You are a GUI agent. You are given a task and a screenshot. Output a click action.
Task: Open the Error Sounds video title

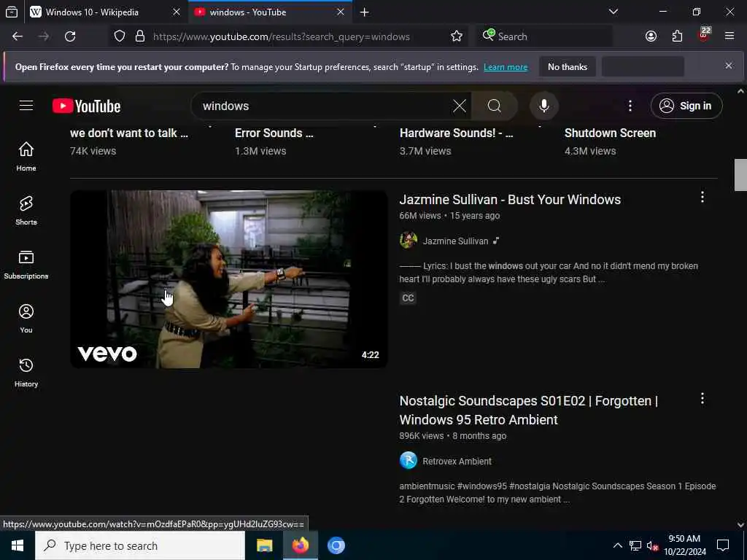coord(274,133)
